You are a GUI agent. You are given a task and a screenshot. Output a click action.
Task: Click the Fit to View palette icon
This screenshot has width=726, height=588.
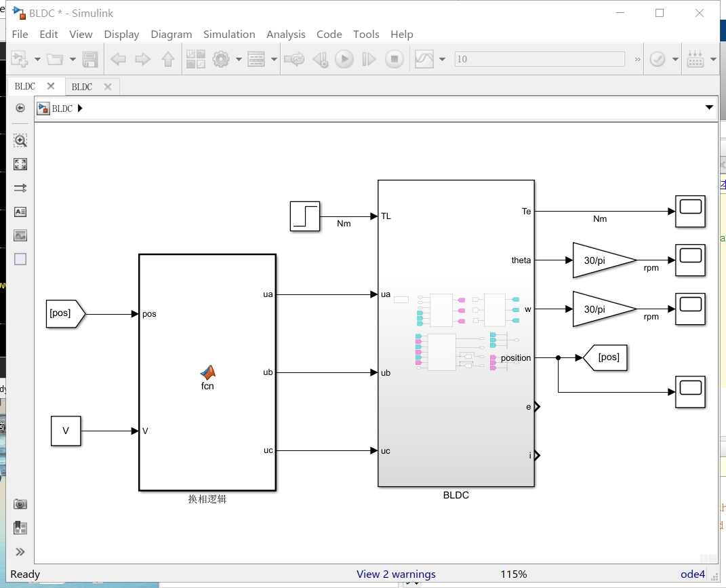pyautogui.click(x=20, y=164)
